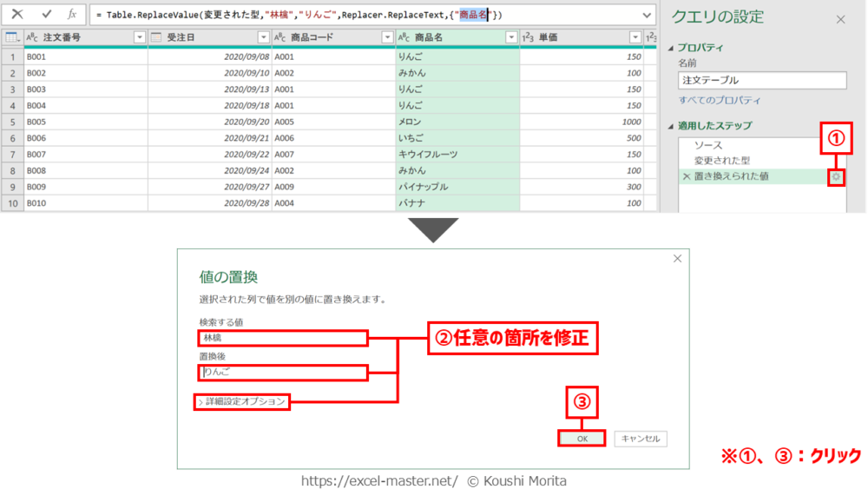Click the fx function icon
Screen dimensions: 868x489
pos(72,15)
